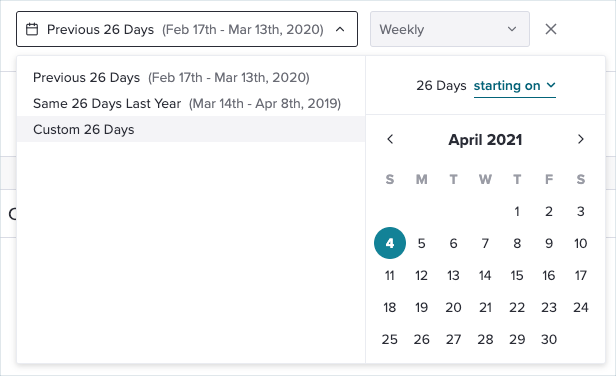Choose April 24 on the calendar
616x376 pixels.
point(581,307)
